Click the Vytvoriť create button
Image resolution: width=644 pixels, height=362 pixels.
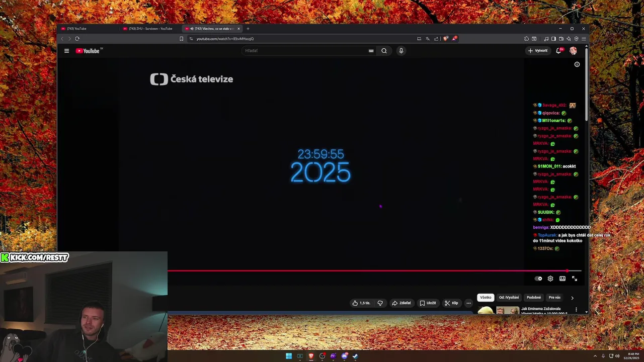[x=538, y=51]
